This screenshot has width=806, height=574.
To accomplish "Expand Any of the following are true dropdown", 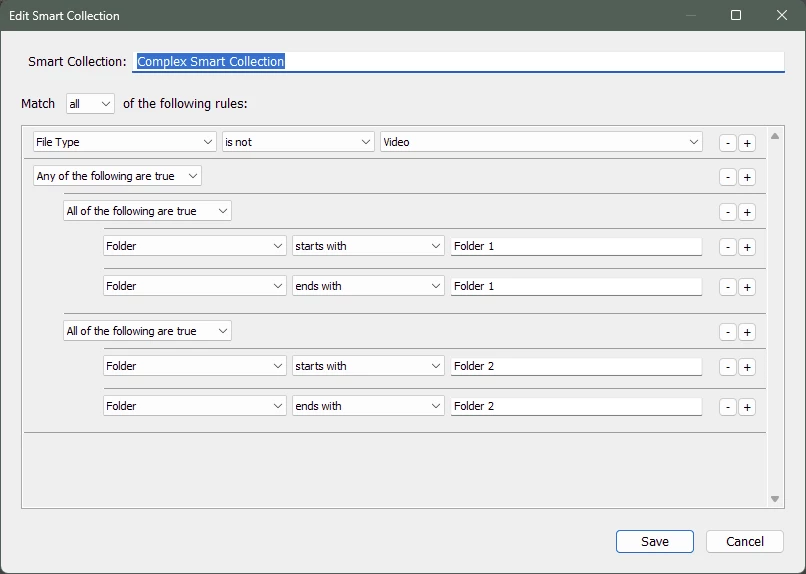I will [x=117, y=176].
